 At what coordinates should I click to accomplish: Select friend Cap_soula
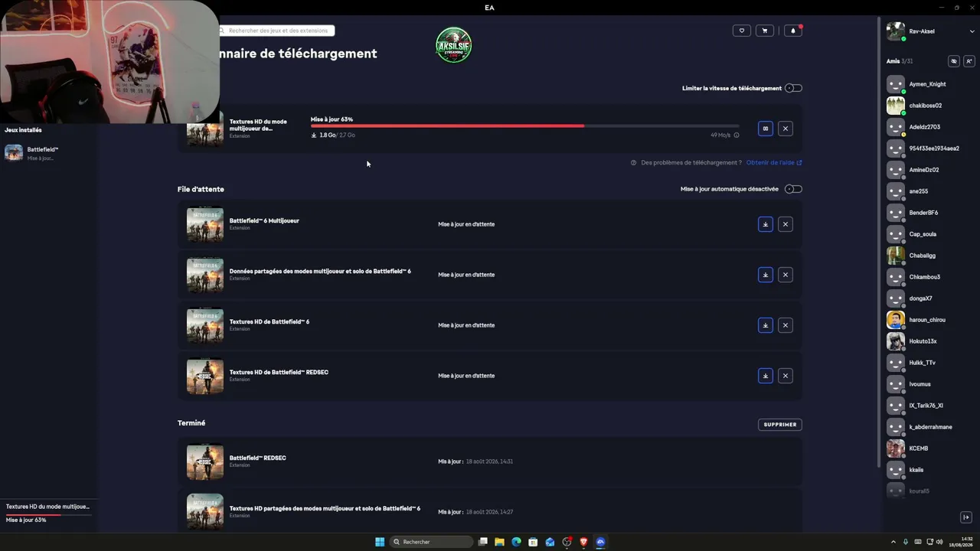click(923, 234)
